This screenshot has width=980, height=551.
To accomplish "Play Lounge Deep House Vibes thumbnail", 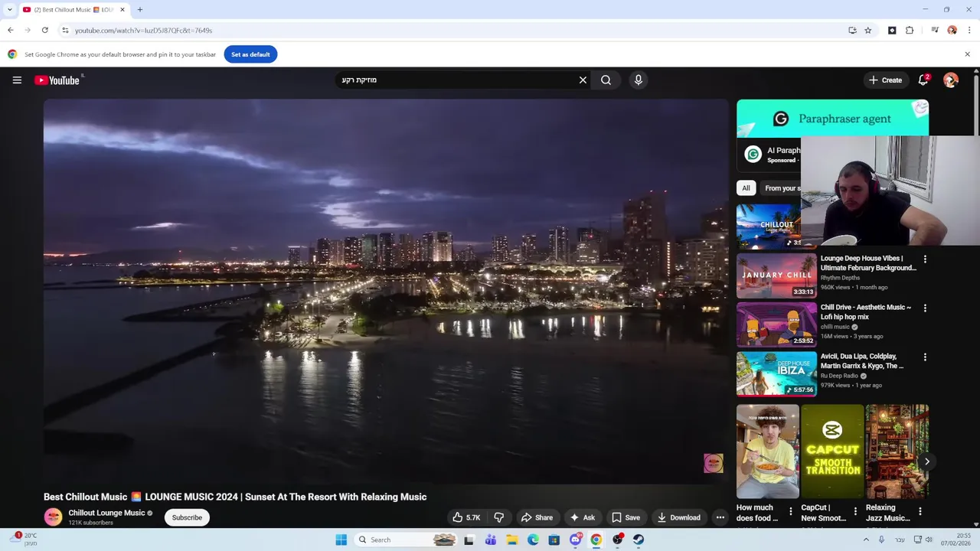I will 776,275.
